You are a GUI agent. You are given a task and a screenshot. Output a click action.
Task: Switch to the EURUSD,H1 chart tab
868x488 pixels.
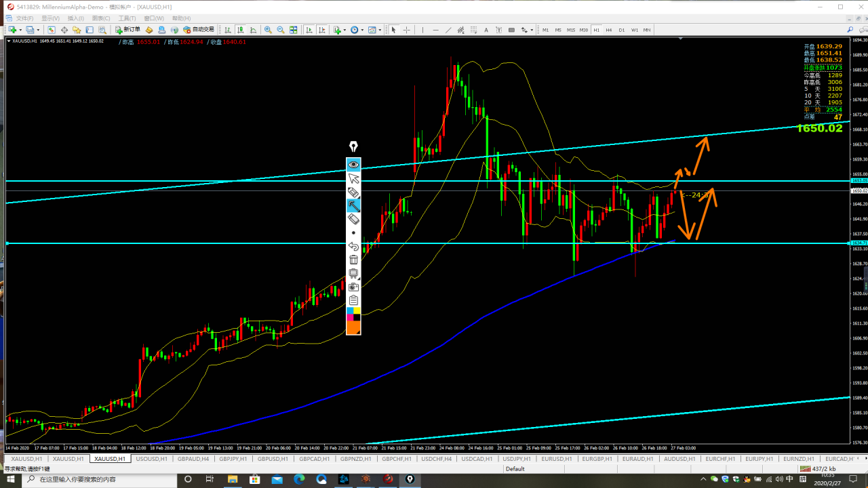557,459
